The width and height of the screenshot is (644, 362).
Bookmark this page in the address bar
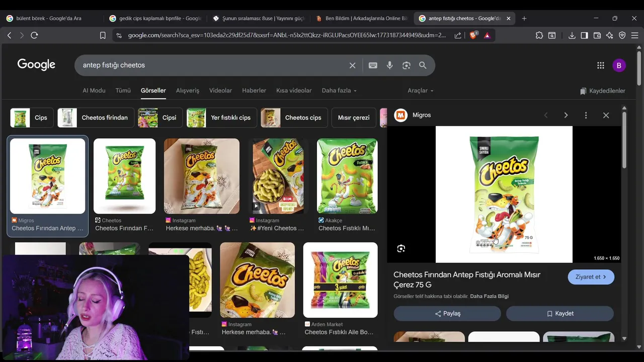click(103, 35)
